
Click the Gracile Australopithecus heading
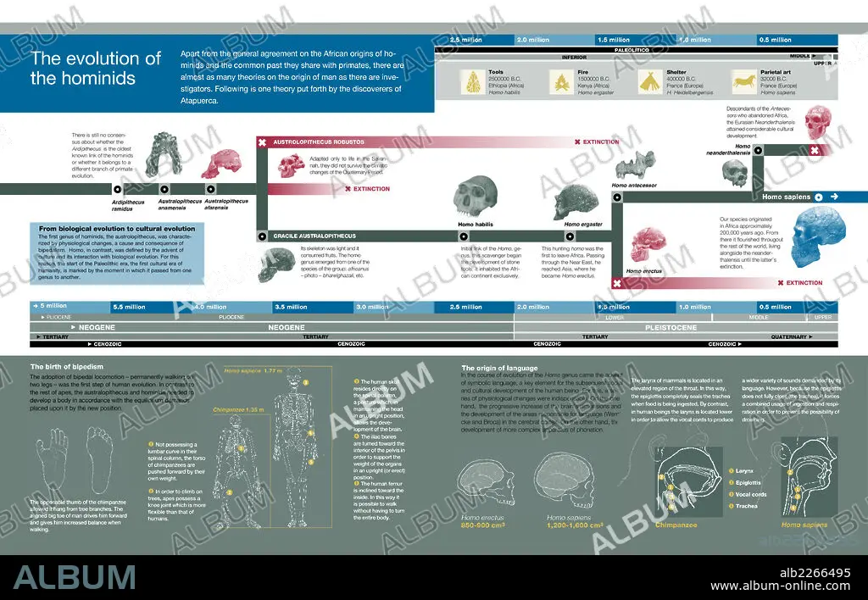[314, 236]
